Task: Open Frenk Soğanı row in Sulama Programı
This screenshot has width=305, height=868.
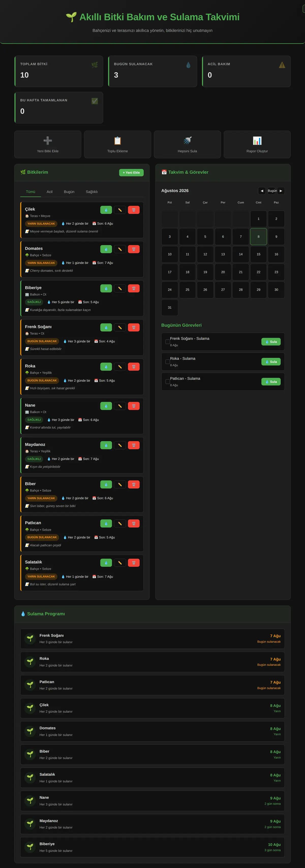Action: [x=152, y=639]
